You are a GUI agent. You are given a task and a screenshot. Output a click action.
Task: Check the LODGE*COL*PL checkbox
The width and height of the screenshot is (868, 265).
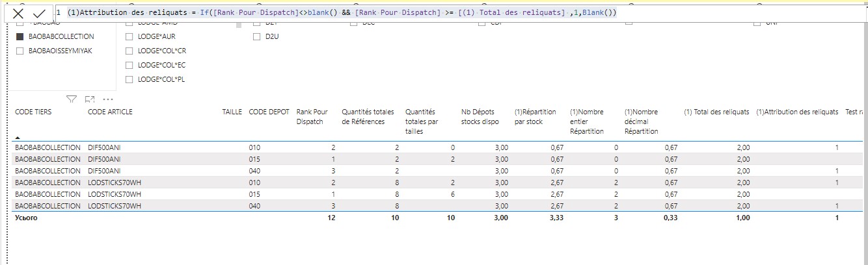tap(129, 80)
